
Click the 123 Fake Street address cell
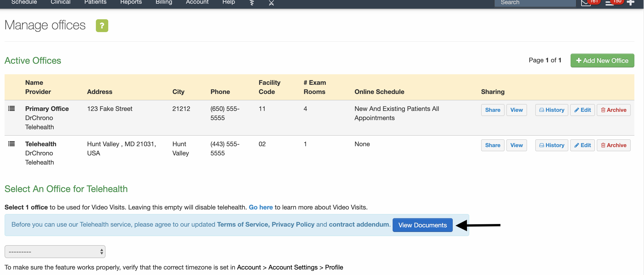coord(109,109)
